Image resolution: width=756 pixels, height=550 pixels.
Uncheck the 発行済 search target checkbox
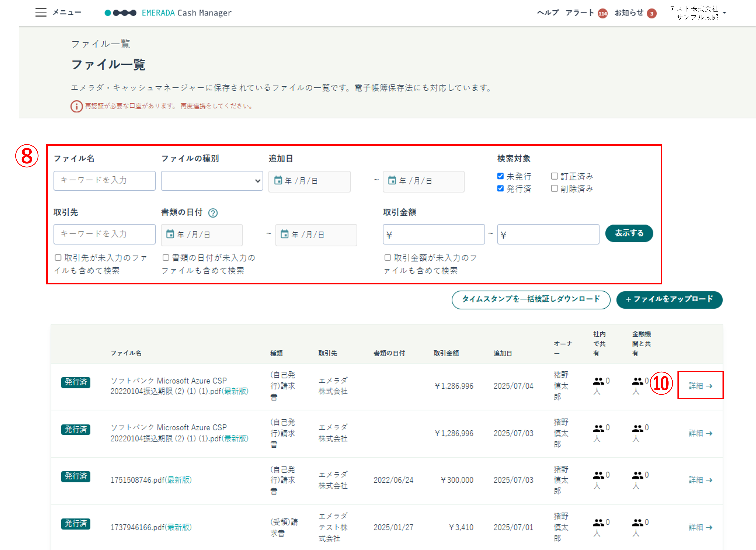(x=500, y=188)
